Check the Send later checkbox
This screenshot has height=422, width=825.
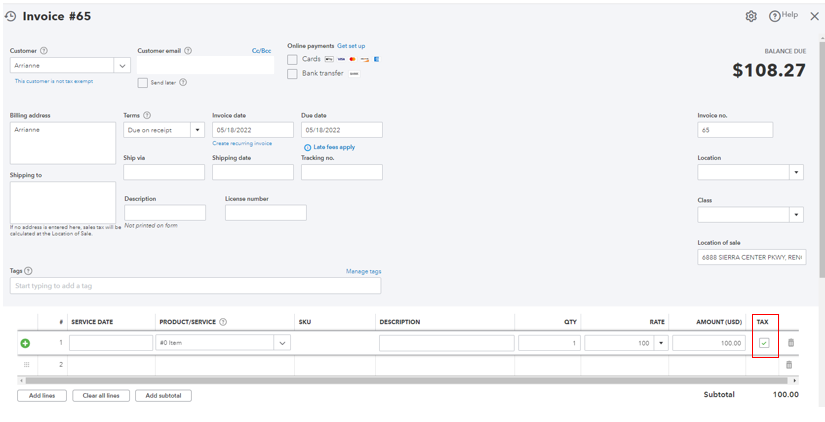[x=143, y=83]
